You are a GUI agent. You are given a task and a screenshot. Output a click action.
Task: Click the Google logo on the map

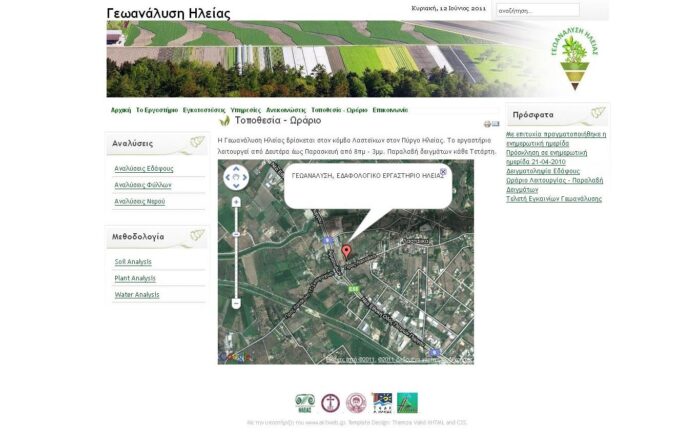tap(235, 357)
